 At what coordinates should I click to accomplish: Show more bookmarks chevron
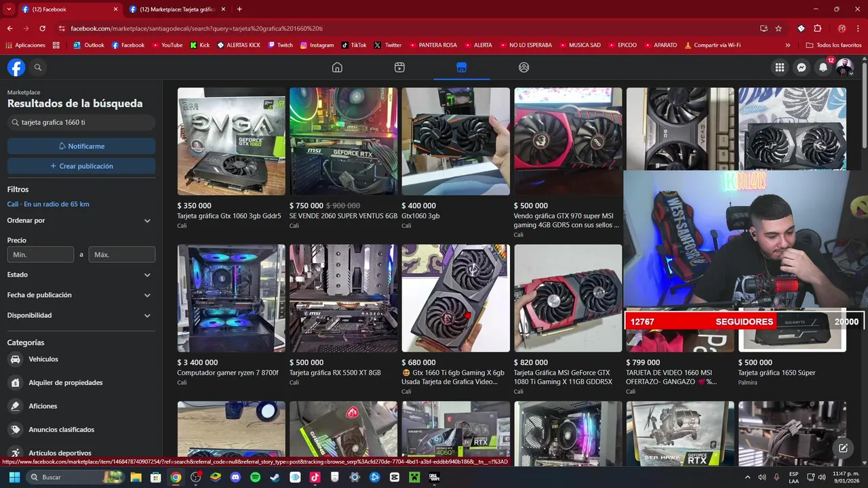[788, 45]
